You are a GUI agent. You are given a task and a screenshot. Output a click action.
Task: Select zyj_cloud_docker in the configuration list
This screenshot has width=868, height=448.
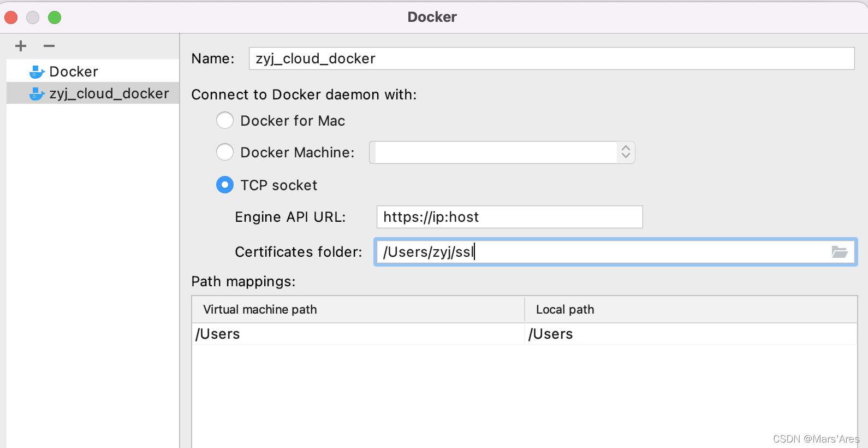click(x=109, y=94)
